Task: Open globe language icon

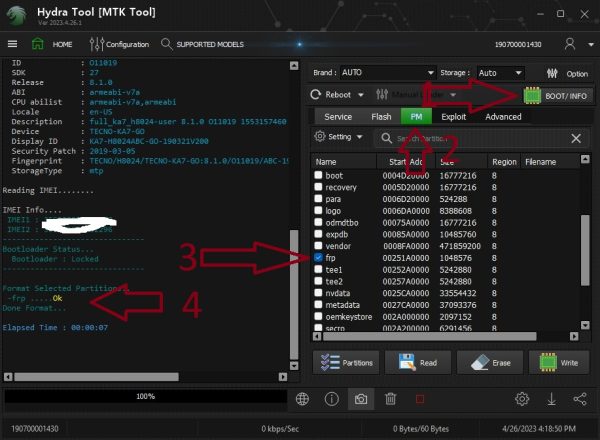Action: click(x=302, y=399)
